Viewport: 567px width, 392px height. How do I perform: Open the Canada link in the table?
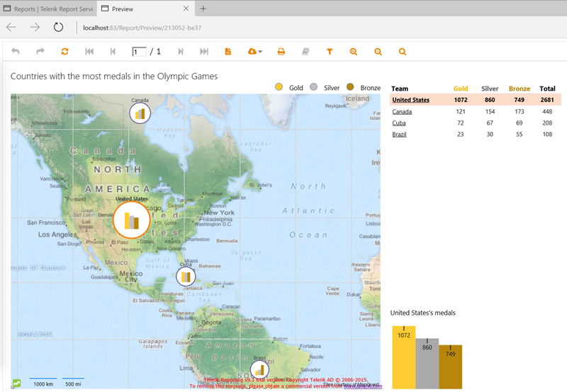coord(402,111)
